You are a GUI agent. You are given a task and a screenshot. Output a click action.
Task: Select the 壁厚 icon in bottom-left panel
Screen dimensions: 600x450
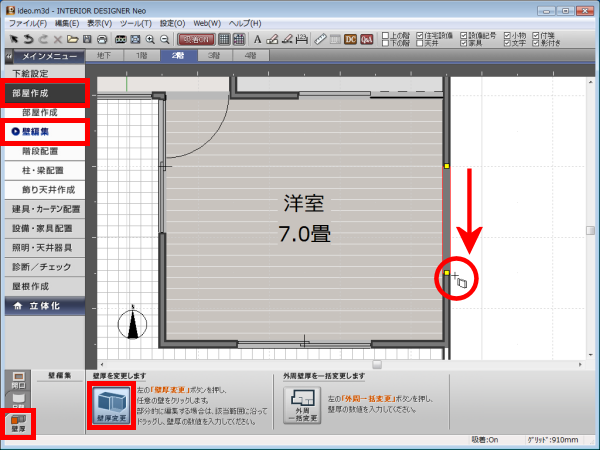15,426
